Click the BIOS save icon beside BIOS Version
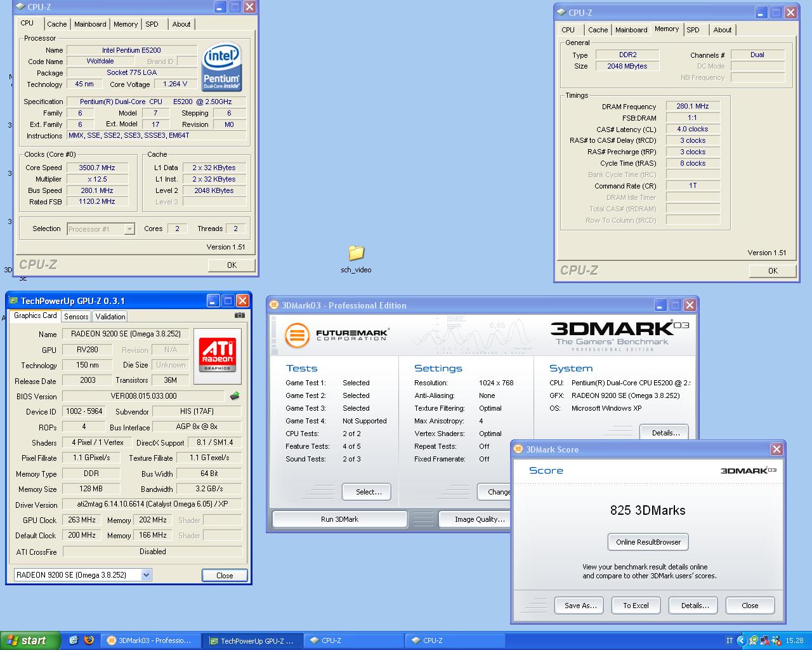This screenshot has width=812, height=650. tap(235, 396)
